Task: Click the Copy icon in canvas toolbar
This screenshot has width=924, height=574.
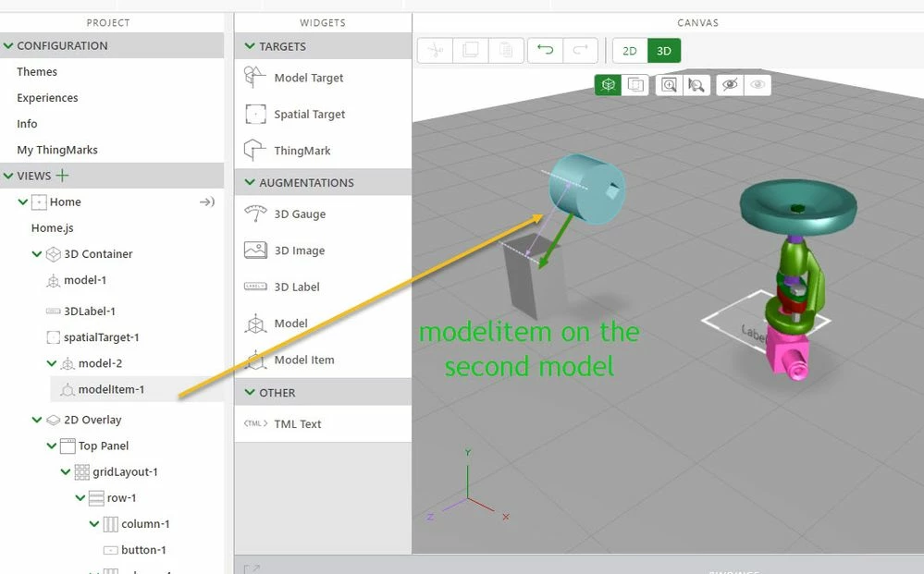Action: click(470, 51)
